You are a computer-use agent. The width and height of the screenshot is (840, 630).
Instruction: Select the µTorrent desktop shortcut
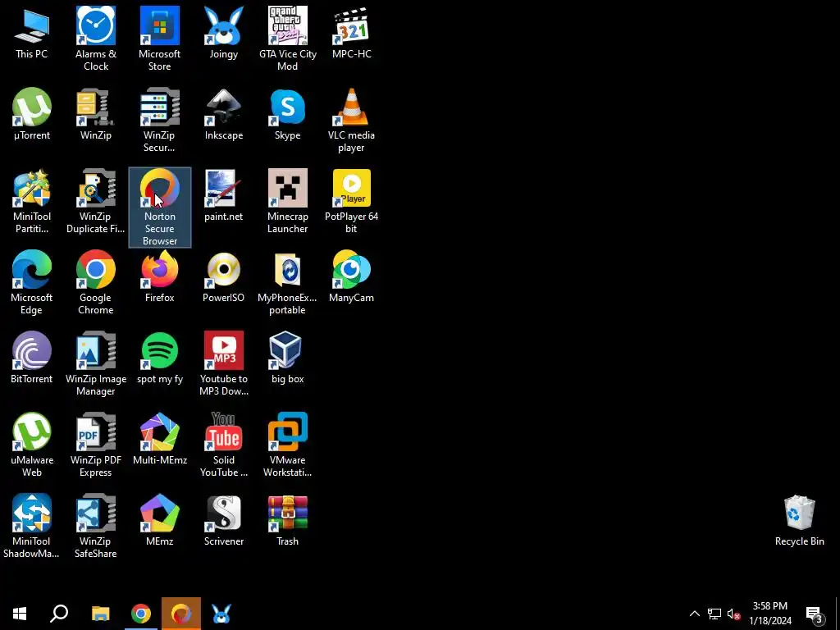pos(32,114)
